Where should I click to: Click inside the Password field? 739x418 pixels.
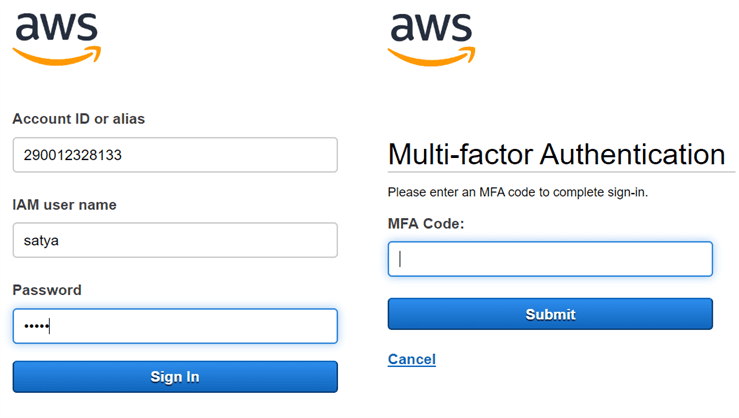pos(175,326)
